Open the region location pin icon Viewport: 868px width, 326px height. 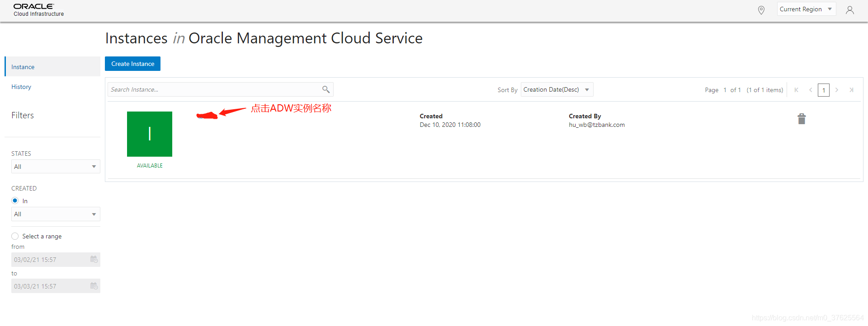click(761, 10)
